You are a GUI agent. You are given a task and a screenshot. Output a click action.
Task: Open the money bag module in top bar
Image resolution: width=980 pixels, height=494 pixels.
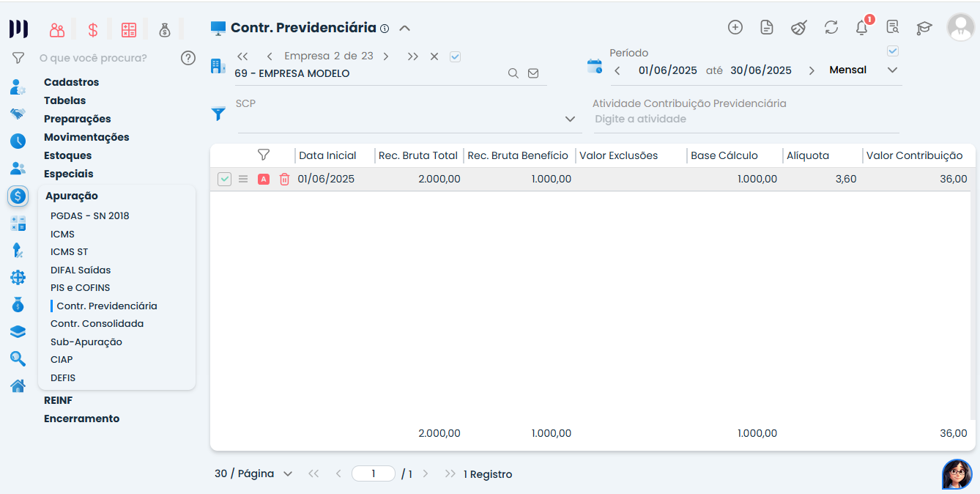click(x=165, y=30)
